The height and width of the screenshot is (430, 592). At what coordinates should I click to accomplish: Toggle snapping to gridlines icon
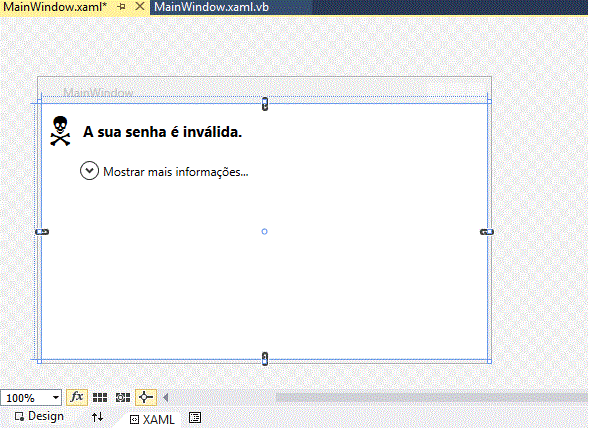[x=123, y=398]
